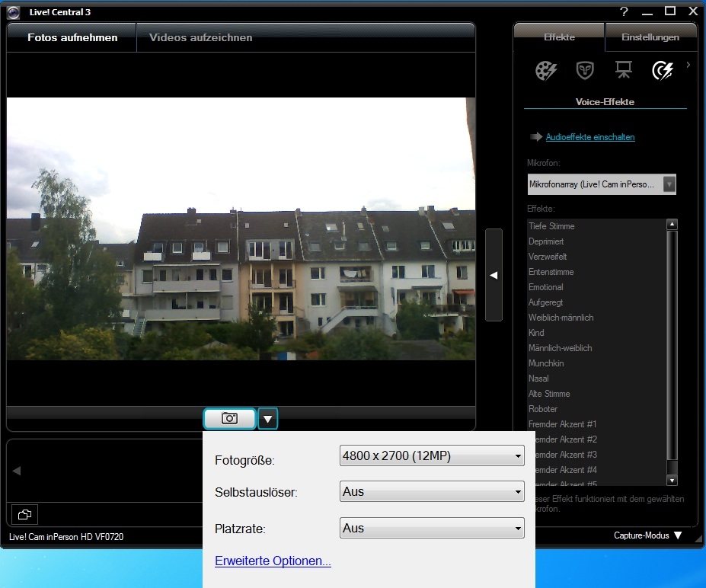Click the question mark help icon
The image size is (706, 588).
point(624,11)
